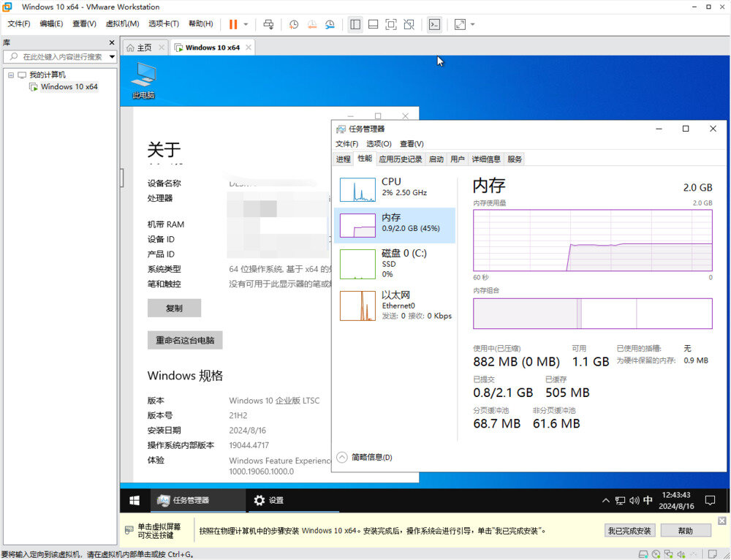Switch to the 启动 tab

click(x=436, y=159)
